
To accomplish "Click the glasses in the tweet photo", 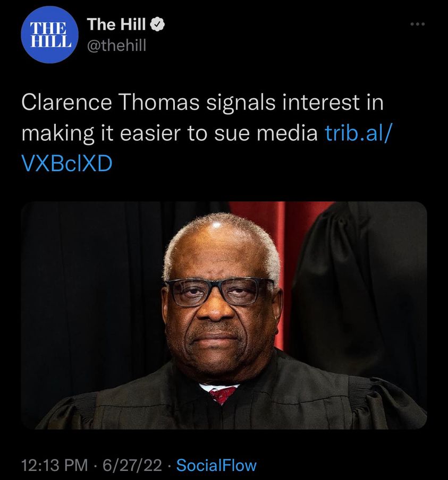I will click(219, 292).
